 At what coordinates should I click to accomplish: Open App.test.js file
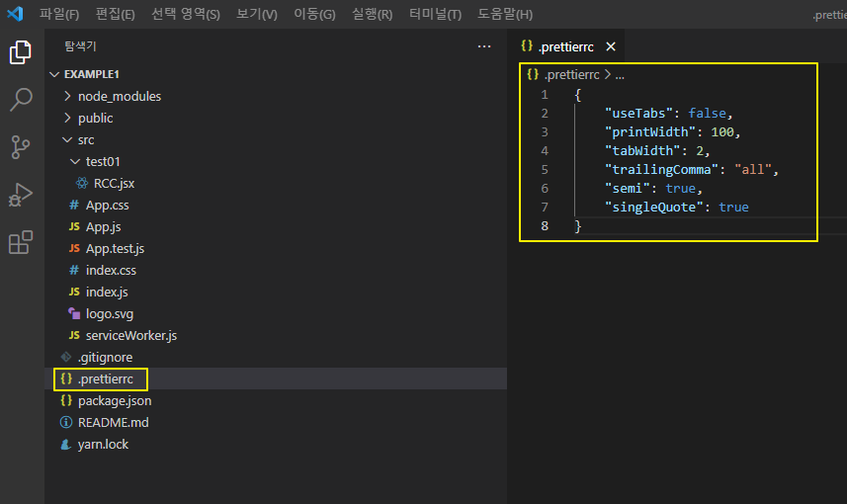[276, 248]
